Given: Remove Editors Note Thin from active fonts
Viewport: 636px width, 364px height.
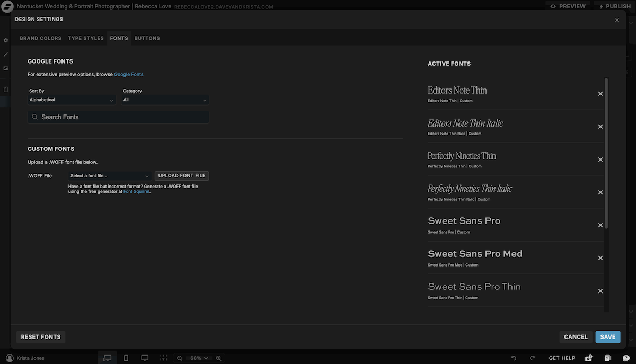Looking at the screenshot, I should [x=600, y=94].
